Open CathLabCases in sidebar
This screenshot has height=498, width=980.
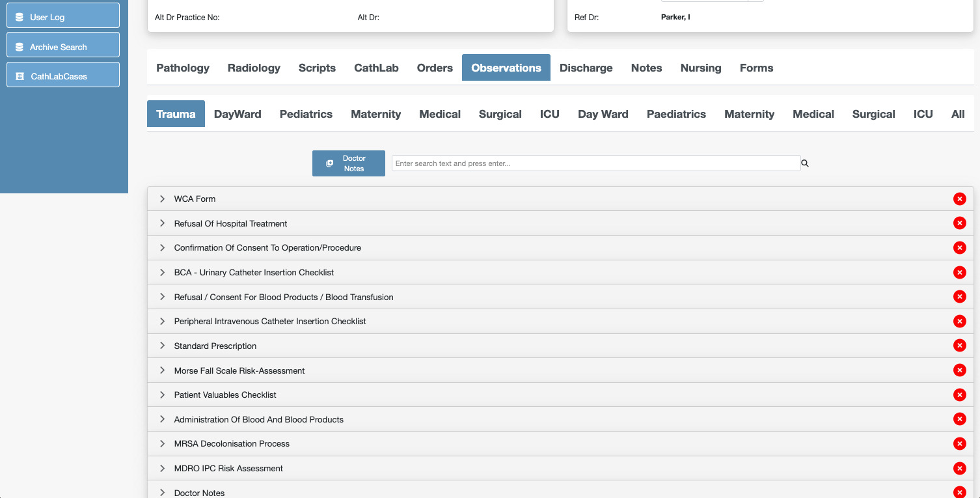click(63, 76)
